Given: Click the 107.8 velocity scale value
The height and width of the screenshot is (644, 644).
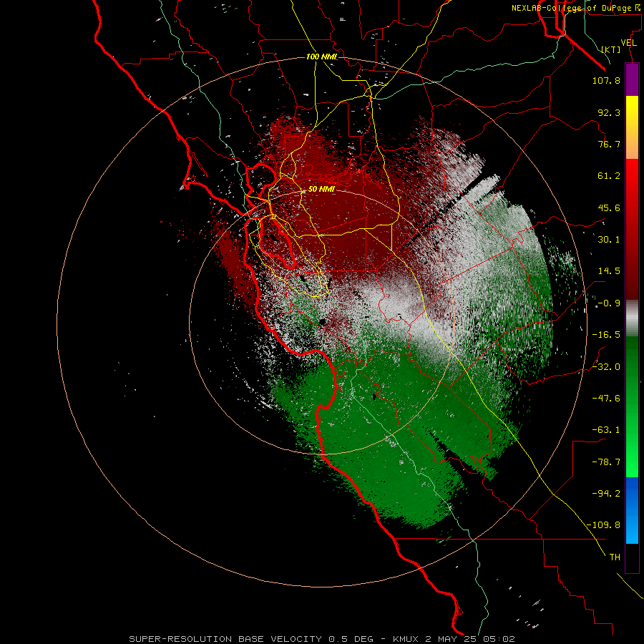Looking at the screenshot, I should click(606, 81).
